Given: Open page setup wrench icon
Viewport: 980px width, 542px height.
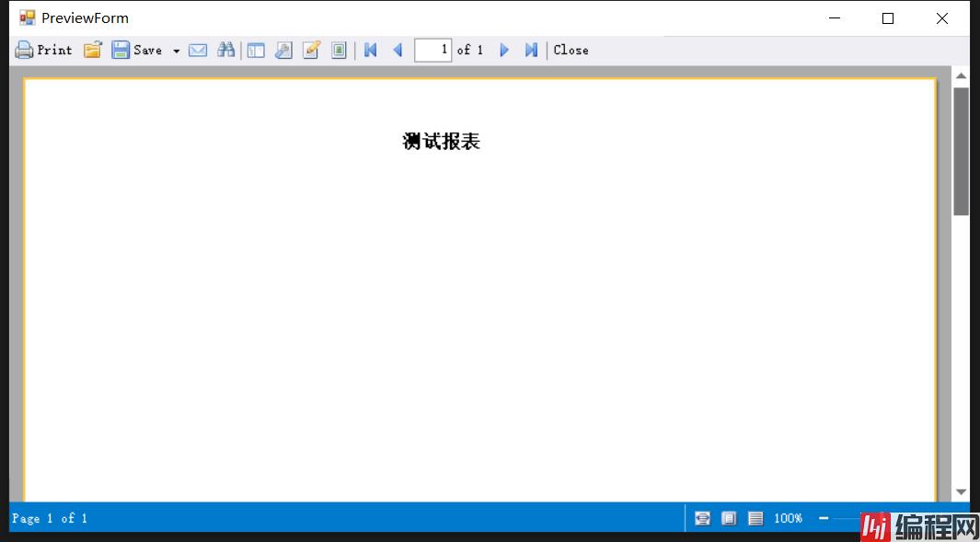Looking at the screenshot, I should [x=283, y=51].
